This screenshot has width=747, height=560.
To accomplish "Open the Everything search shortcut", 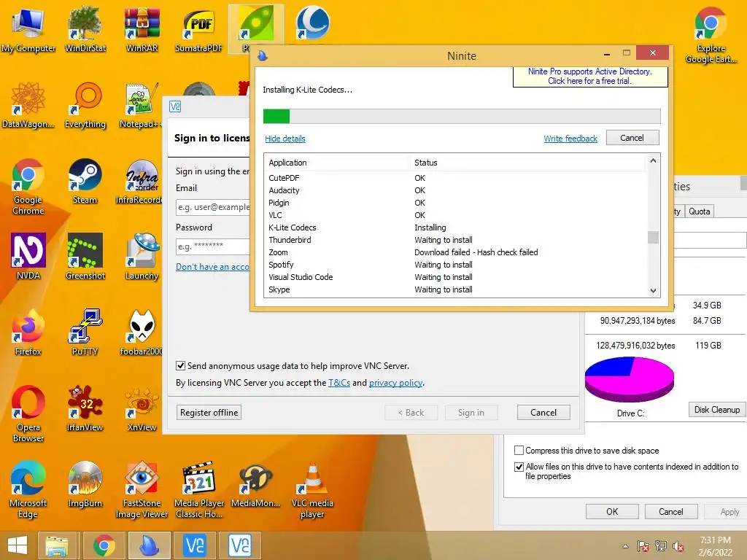I will pyautogui.click(x=85, y=105).
